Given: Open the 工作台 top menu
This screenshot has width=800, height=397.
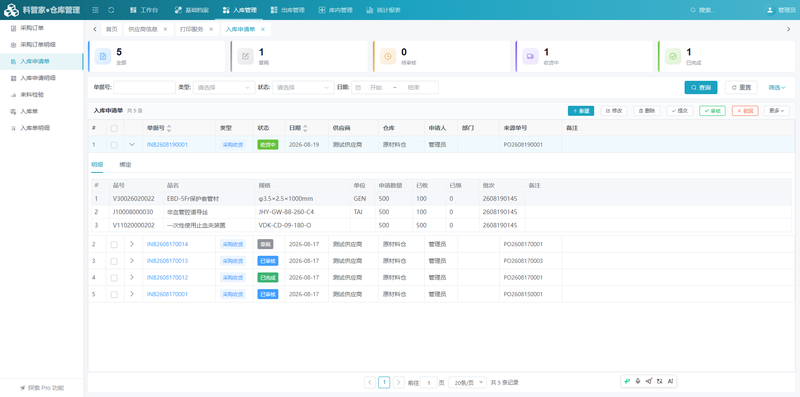Looking at the screenshot, I should click(x=144, y=10).
